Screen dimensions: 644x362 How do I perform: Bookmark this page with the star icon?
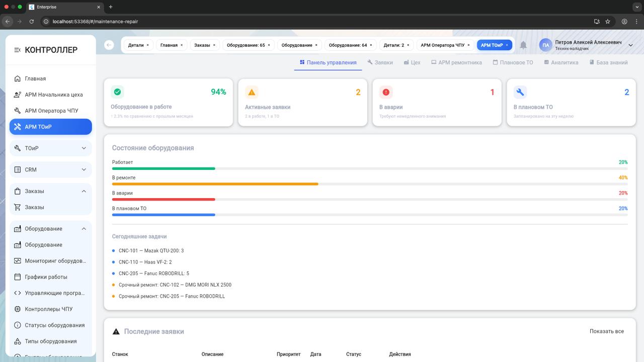[608, 22]
